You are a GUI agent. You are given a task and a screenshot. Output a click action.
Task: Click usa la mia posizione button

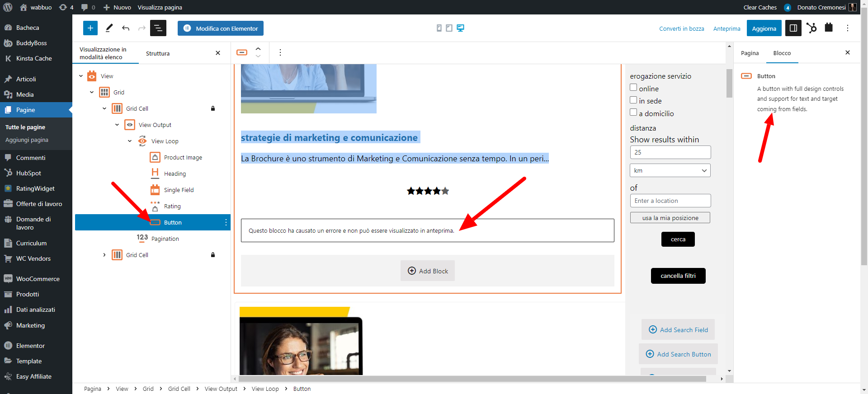coord(670,218)
